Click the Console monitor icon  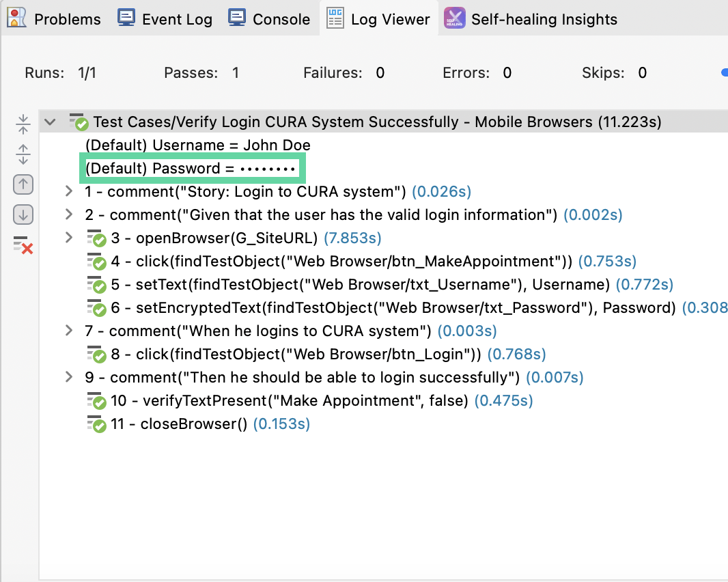point(237,18)
